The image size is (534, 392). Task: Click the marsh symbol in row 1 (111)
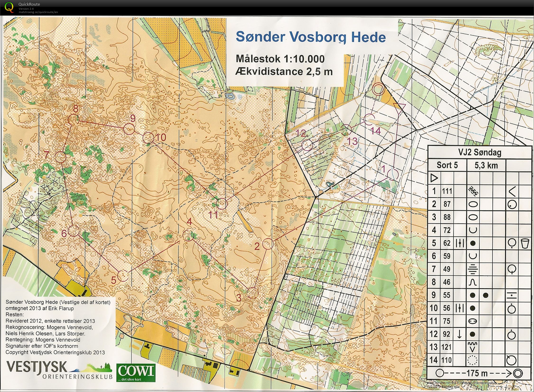(x=473, y=191)
